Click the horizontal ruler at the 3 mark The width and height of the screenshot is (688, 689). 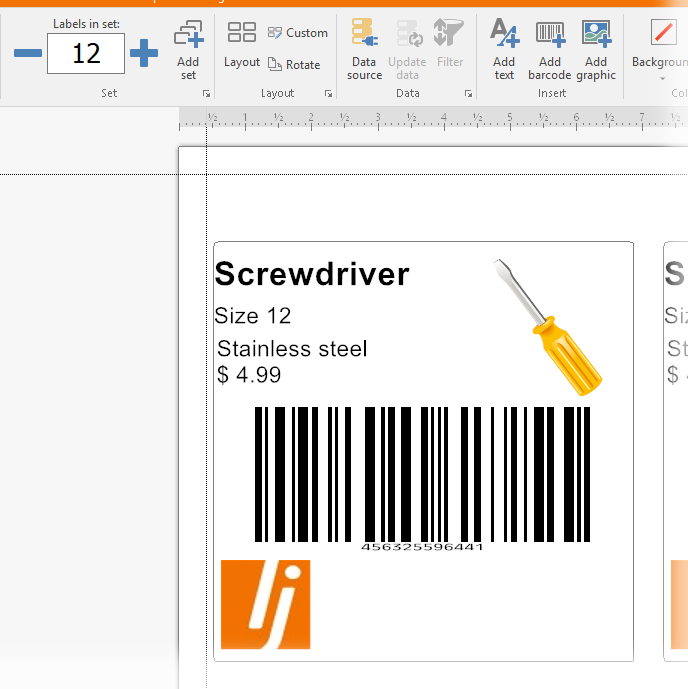click(378, 119)
